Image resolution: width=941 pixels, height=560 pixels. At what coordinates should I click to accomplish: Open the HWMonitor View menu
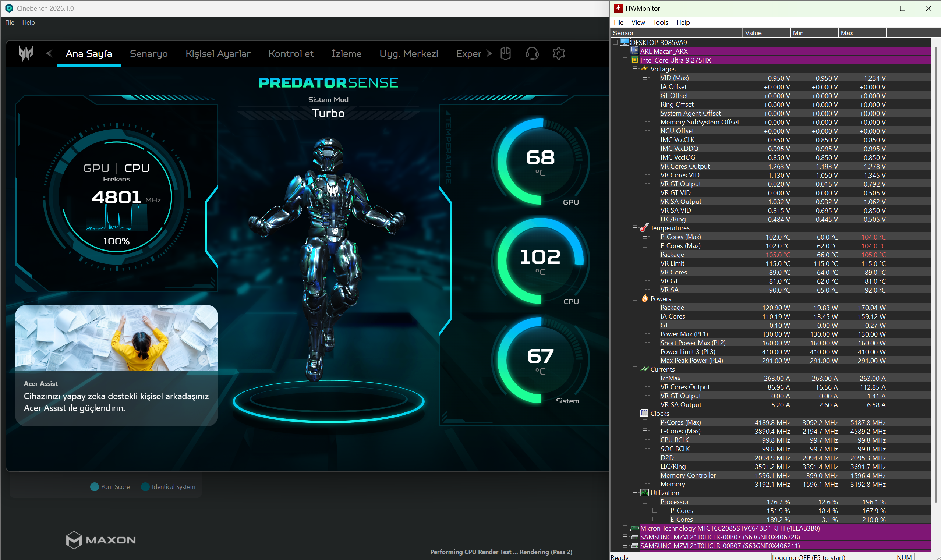click(638, 22)
